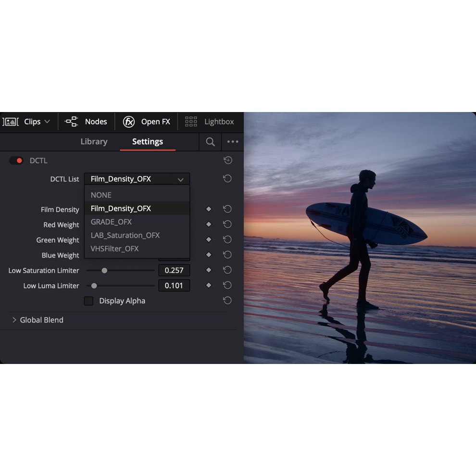Screen dimensions: 476x476
Task: Reset the Low Luma Limiter value
Action: [227, 286]
